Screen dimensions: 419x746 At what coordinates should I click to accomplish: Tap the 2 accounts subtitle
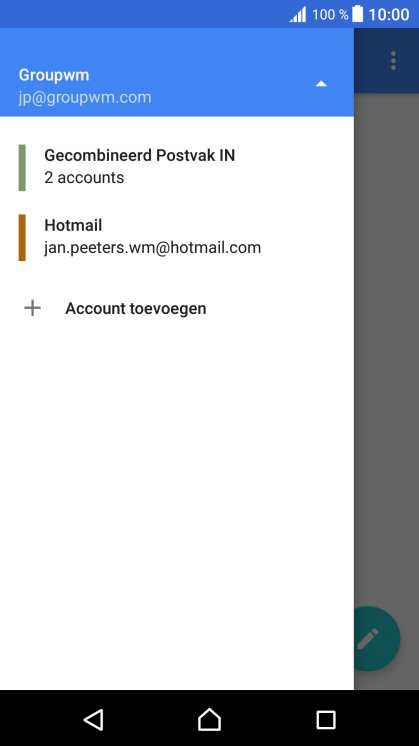point(84,177)
